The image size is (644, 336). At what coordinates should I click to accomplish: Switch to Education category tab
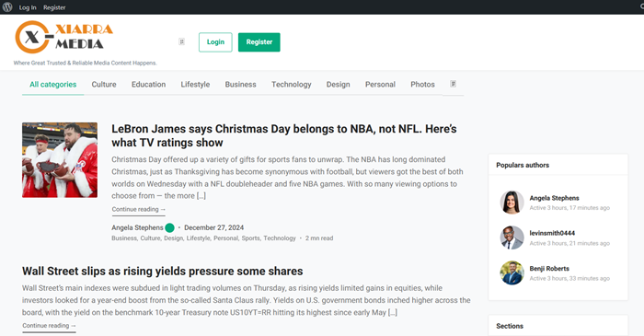tap(149, 84)
